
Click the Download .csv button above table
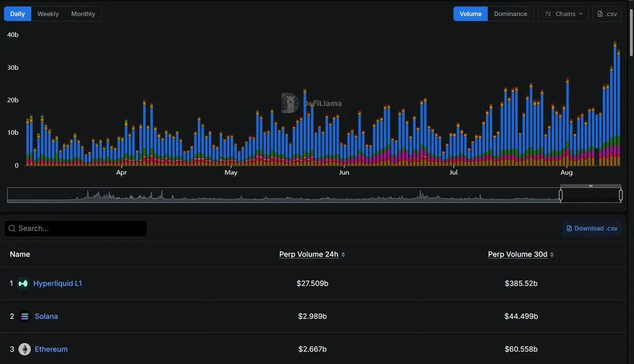pyautogui.click(x=592, y=228)
